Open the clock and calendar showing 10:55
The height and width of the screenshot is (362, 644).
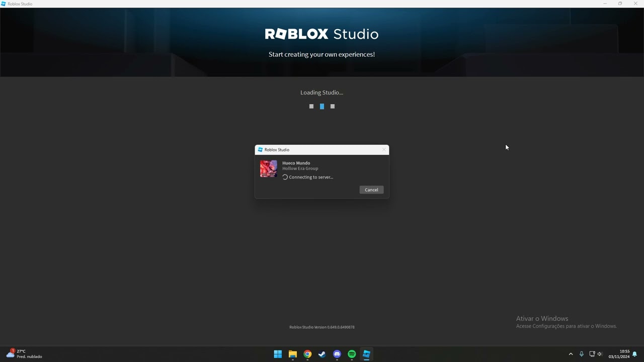coord(619,354)
